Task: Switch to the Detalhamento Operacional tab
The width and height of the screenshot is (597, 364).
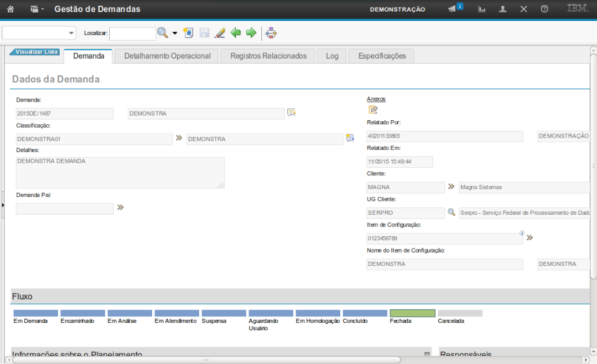Action: tap(167, 56)
